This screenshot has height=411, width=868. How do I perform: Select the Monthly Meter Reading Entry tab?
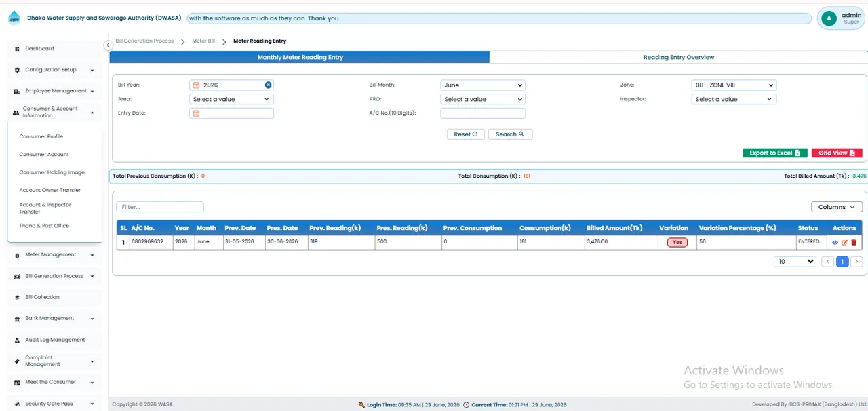pyautogui.click(x=300, y=58)
